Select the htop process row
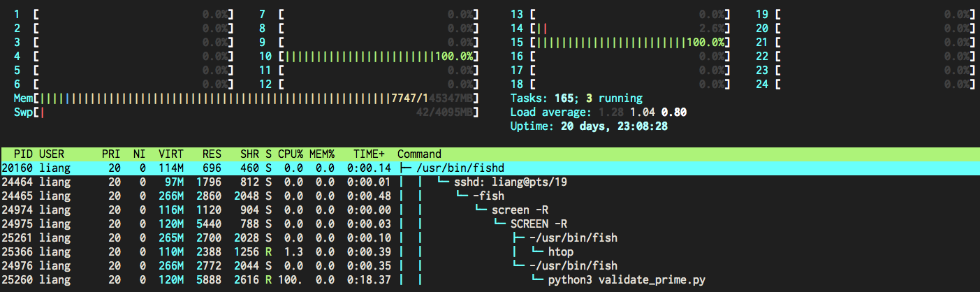Image resolution: width=980 pixels, height=292 pixels. pyautogui.click(x=490, y=251)
